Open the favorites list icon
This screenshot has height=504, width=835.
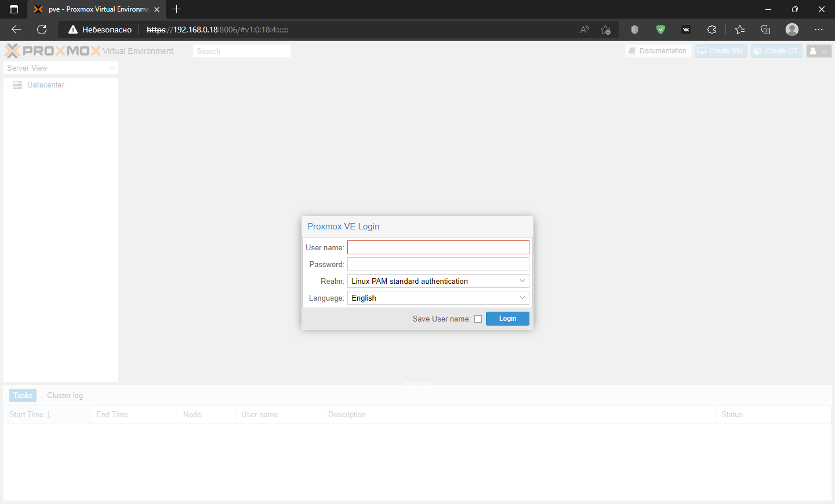(740, 30)
